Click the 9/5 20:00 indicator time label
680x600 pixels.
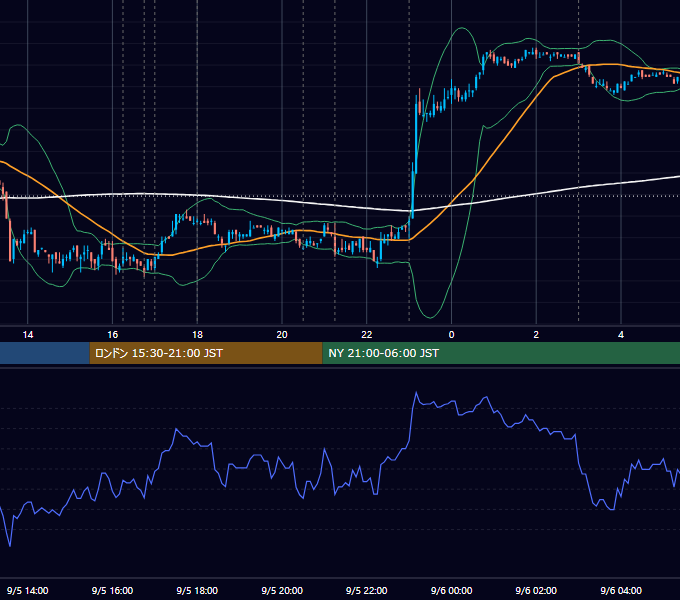pos(282,590)
